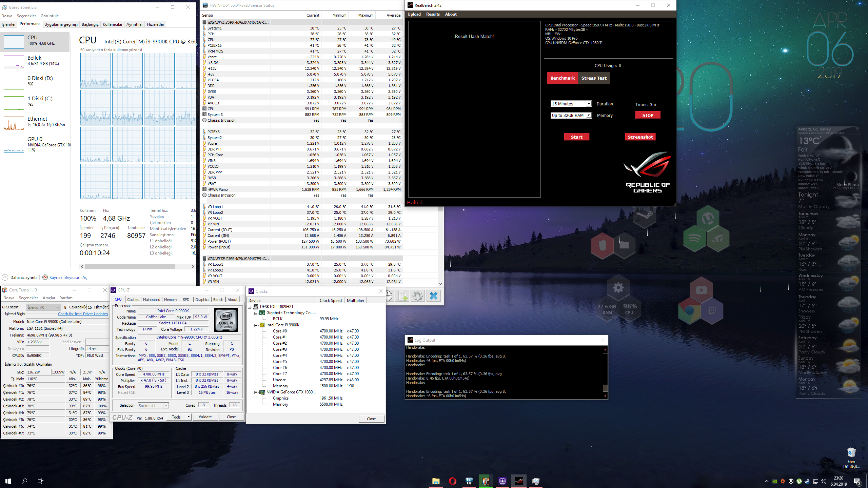Open the settings gear hexagon shortcut
This screenshot has width=868, height=488.
(618, 288)
